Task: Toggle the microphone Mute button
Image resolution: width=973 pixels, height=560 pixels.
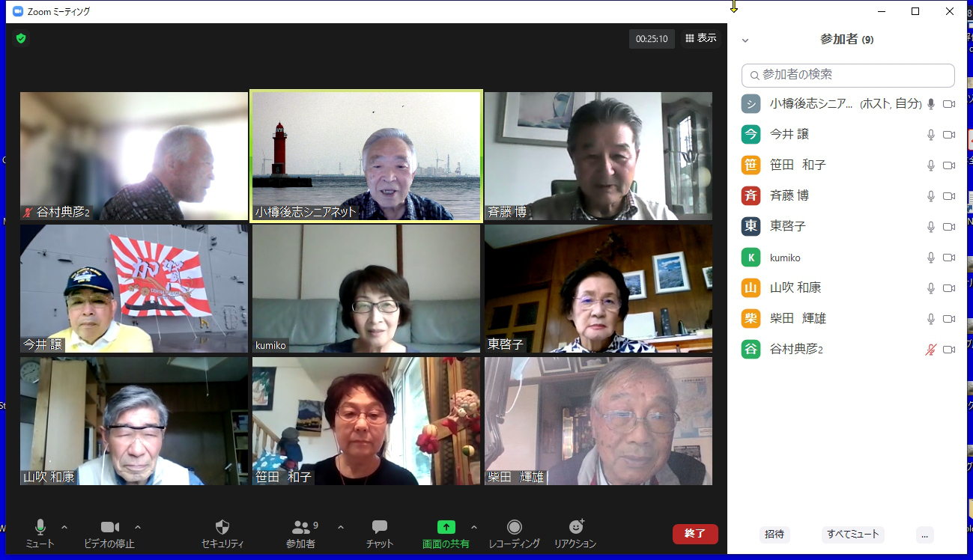Action: (40, 528)
